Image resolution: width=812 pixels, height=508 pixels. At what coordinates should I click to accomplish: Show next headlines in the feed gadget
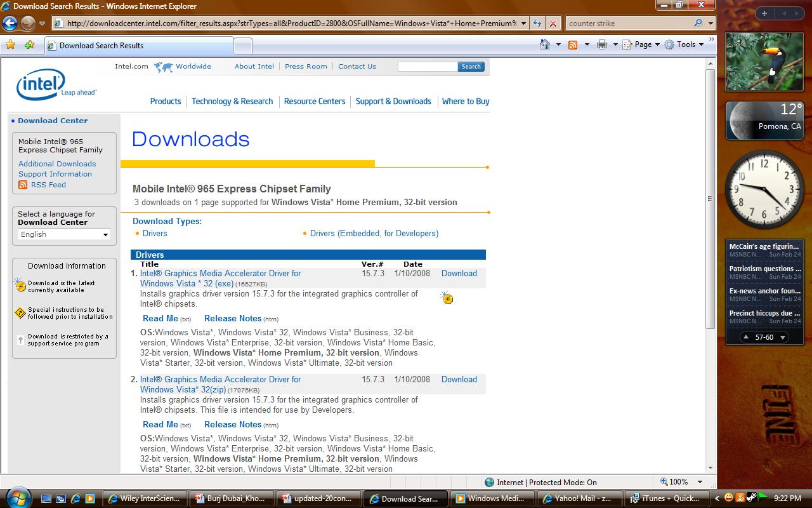pyautogui.click(x=783, y=337)
